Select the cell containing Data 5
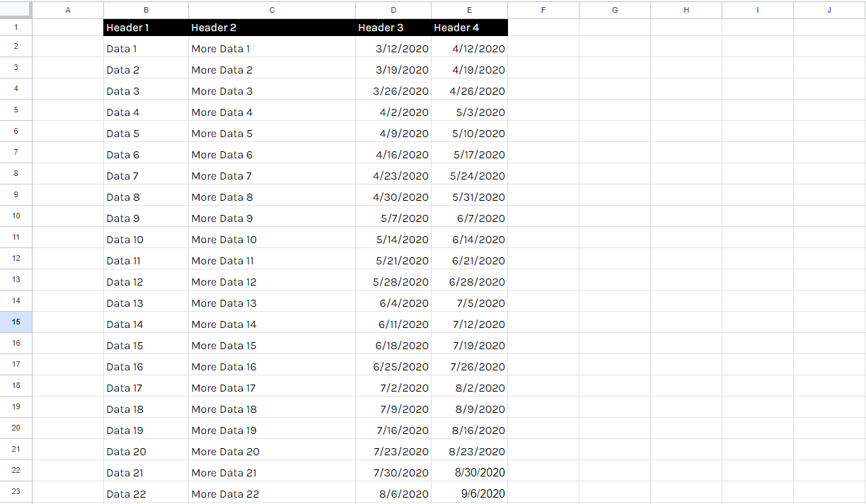Screen dimensions: 866x504 146,131
